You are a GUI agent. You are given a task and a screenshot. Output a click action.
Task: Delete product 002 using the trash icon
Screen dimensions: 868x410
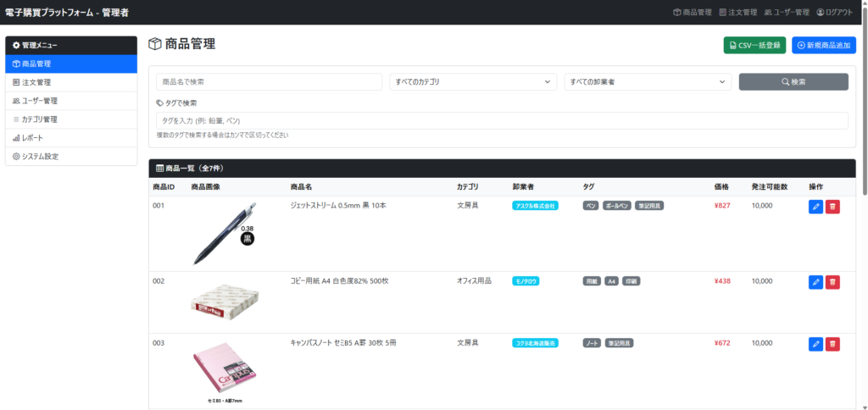[x=832, y=282]
